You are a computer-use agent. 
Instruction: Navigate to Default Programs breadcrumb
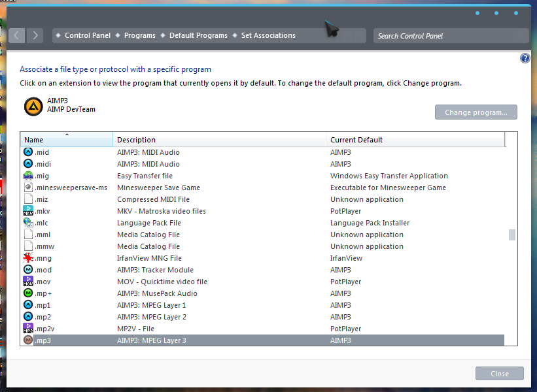[198, 35]
